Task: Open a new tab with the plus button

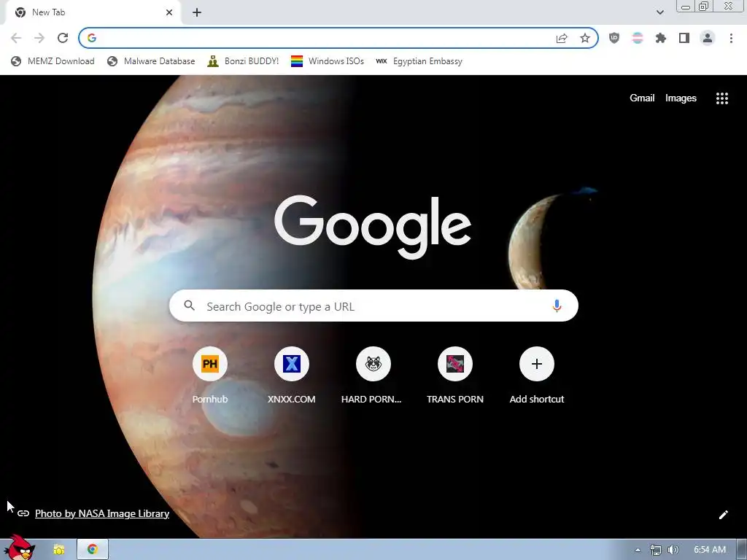Action: [197, 12]
